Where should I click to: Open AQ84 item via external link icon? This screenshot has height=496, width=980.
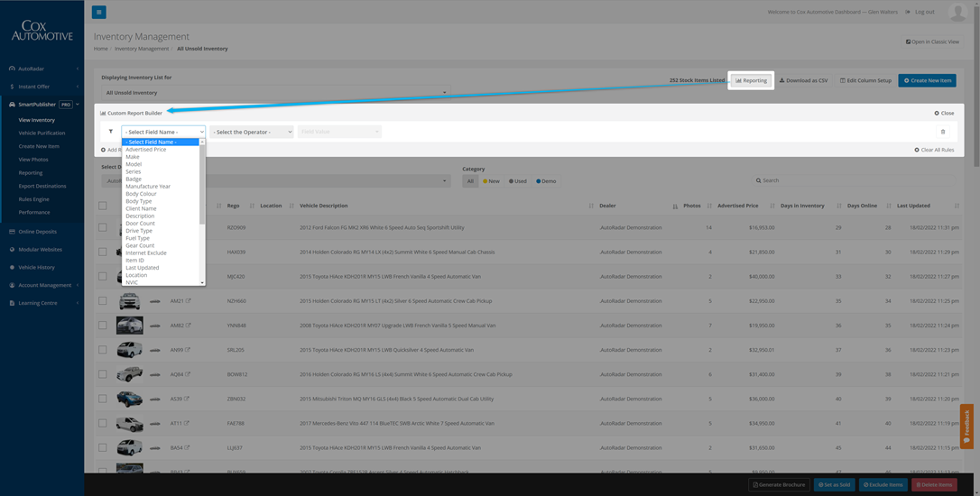pyautogui.click(x=188, y=374)
